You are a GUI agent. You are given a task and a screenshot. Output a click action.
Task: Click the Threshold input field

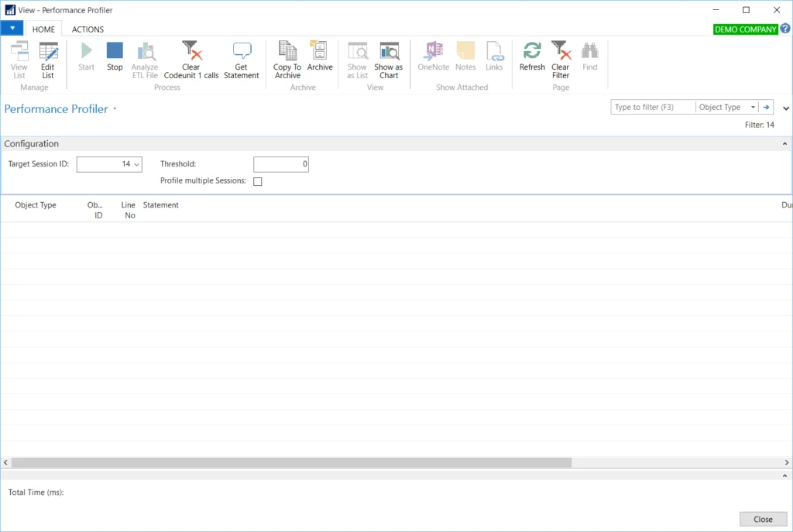click(280, 164)
